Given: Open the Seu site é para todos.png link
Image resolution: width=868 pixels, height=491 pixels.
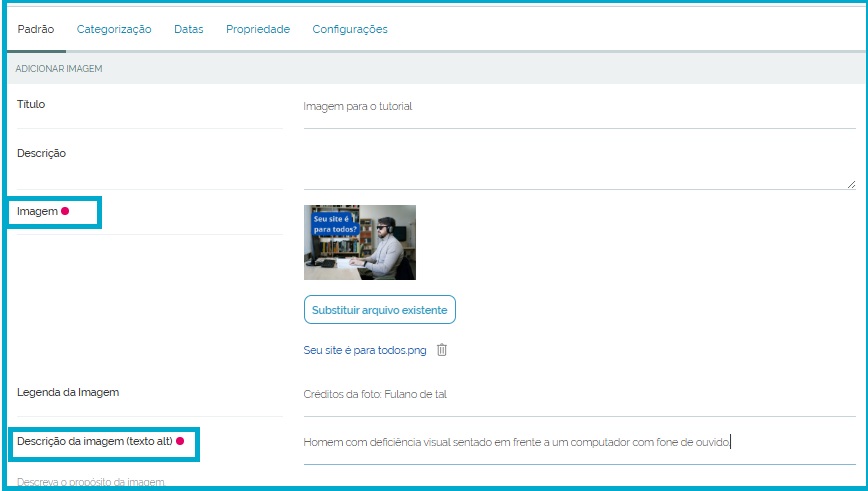Looking at the screenshot, I should click(365, 350).
